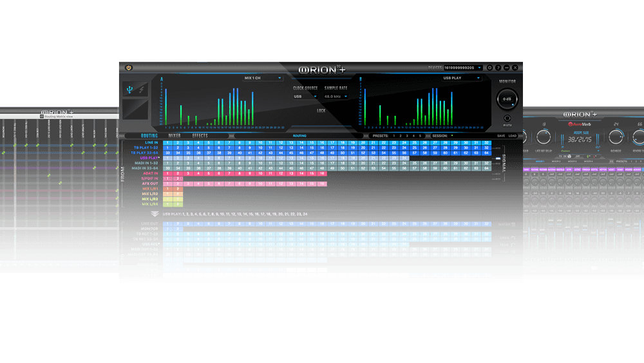
Task: Click the S/PDIF IN row label
Action: pyautogui.click(x=149, y=179)
